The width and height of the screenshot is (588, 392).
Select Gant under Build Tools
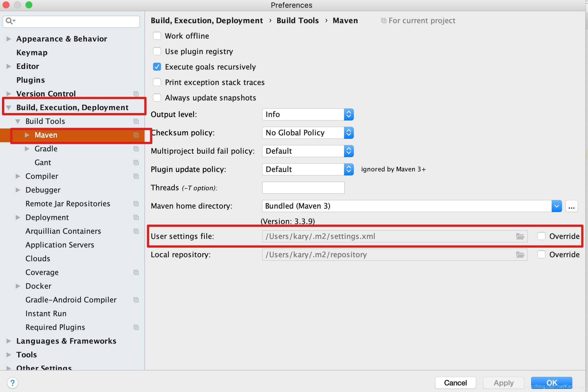pyautogui.click(x=43, y=163)
